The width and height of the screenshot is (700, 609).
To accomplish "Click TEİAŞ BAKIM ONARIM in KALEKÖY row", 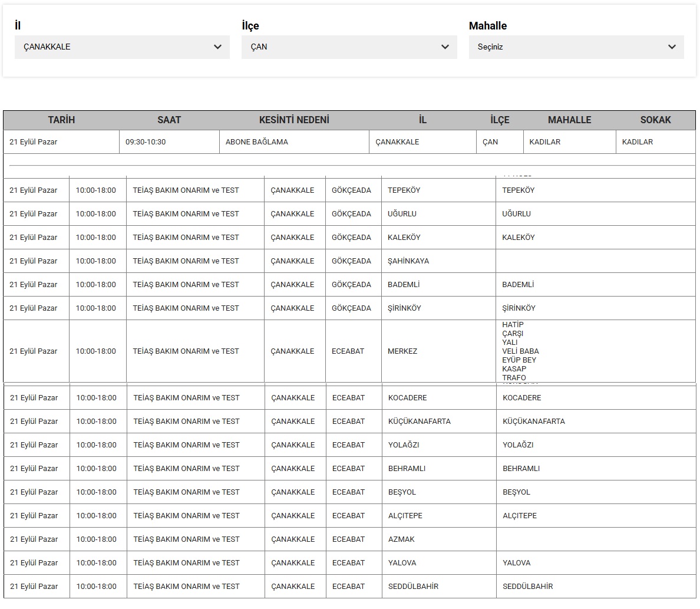I will pyautogui.click(x=186, y=238).
